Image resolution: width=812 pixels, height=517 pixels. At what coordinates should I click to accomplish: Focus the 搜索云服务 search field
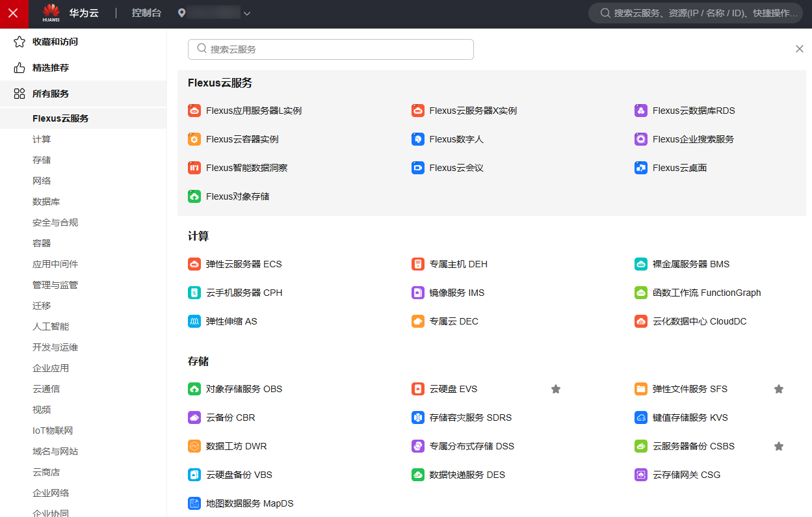tap(331, 49)
